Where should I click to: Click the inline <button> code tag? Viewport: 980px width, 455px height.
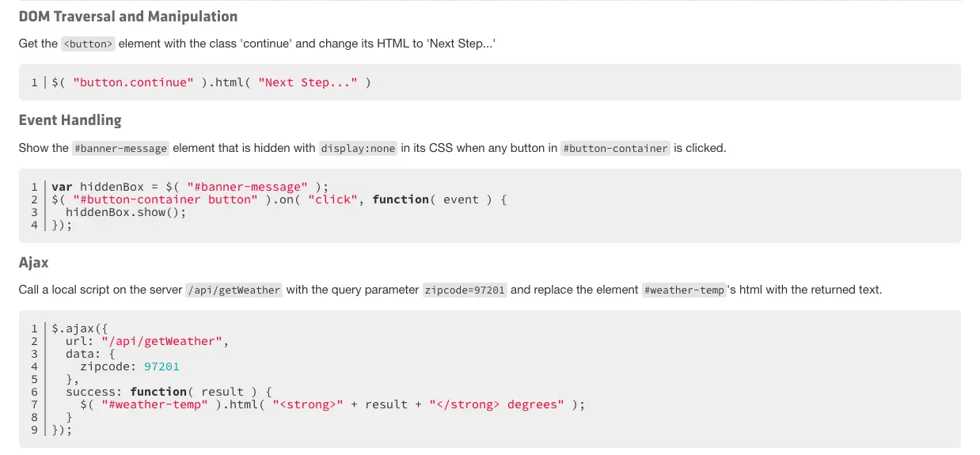(x=89, y=44)
